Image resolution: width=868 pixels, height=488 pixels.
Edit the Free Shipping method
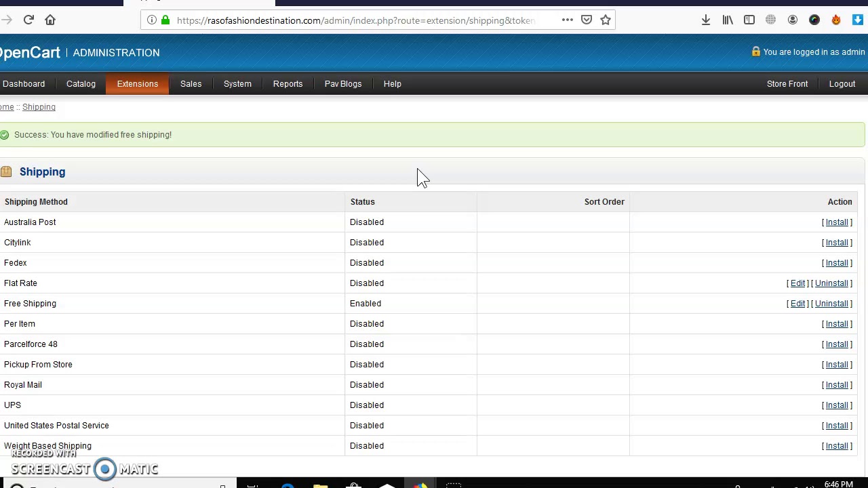pyautogui.click(x=797, y=304)
